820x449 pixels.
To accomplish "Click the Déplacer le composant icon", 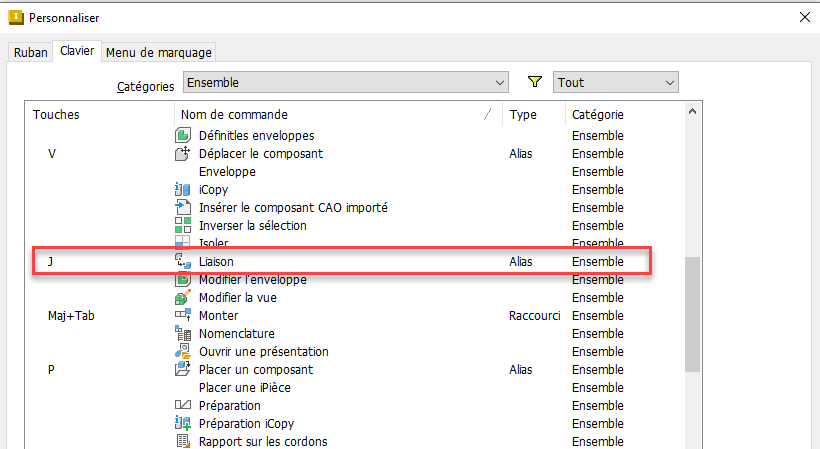I will pyautogui.click(x=182, y=154).
